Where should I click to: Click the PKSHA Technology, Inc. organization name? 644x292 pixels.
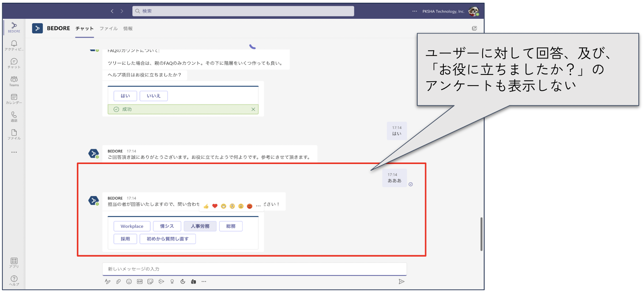[x=443, y=11]
